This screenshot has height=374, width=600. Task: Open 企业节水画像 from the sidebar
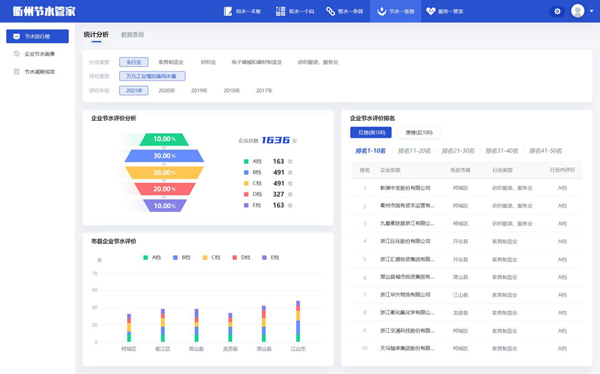(38, 54)
